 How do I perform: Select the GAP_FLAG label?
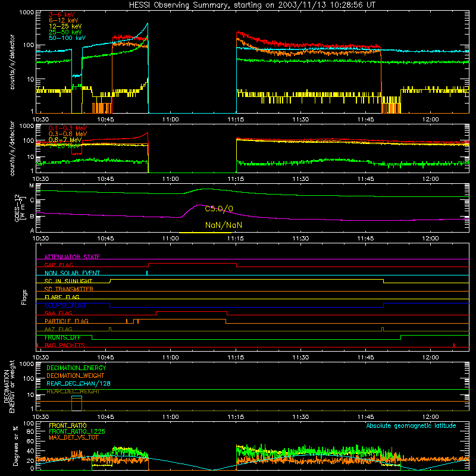point(58,265)
